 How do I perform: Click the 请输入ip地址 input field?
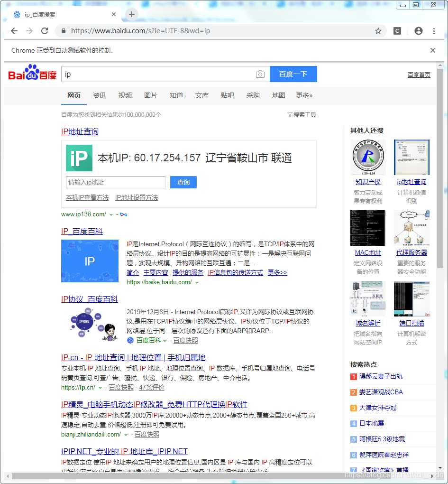pos(116,182)
